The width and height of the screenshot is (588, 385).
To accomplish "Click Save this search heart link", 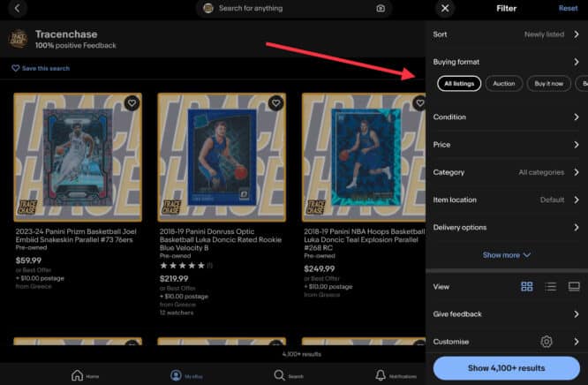I will (41, 68).
